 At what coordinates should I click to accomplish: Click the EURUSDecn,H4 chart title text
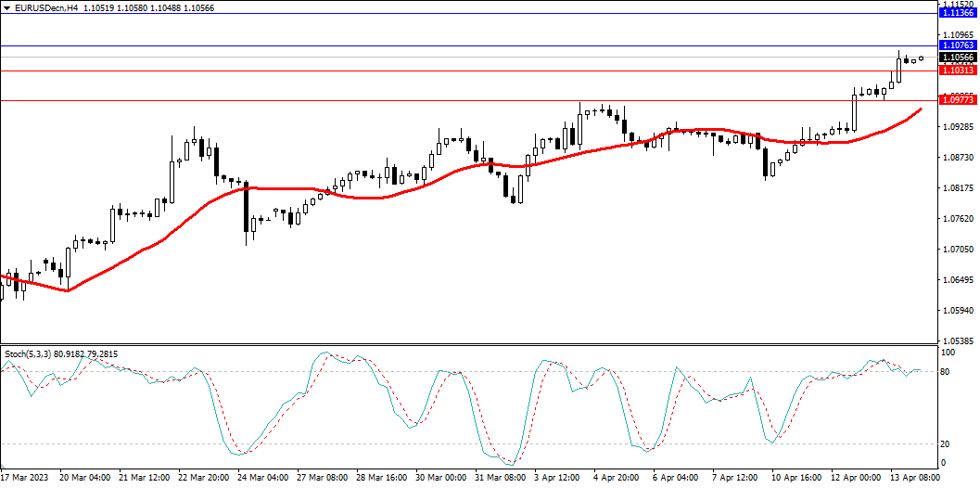tap(46, 8)
